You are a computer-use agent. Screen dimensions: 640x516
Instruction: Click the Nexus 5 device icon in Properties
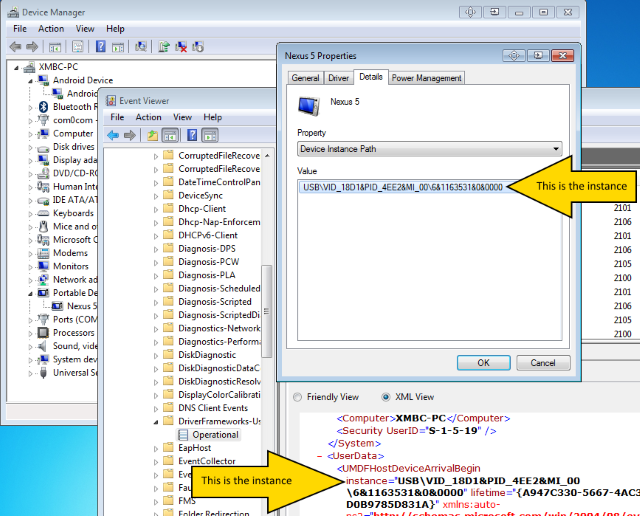point(308,105)
